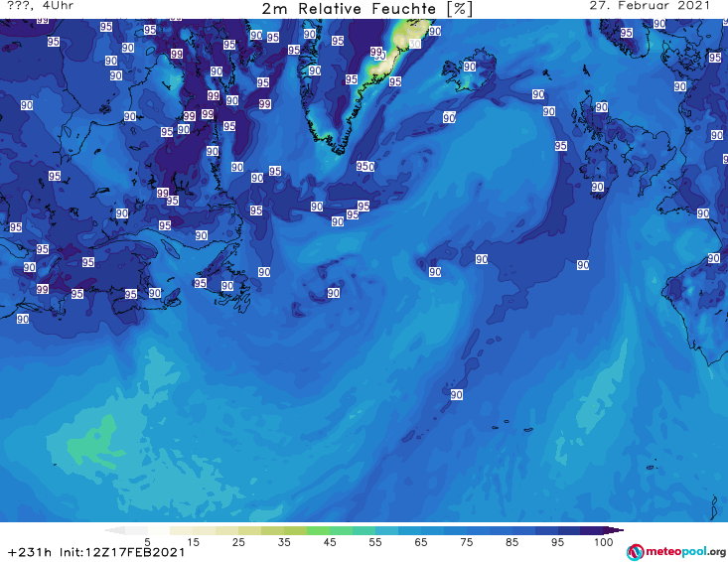Click the '30' contour label over Greenland
Screen dimensions: 728x562
point(415,44)
